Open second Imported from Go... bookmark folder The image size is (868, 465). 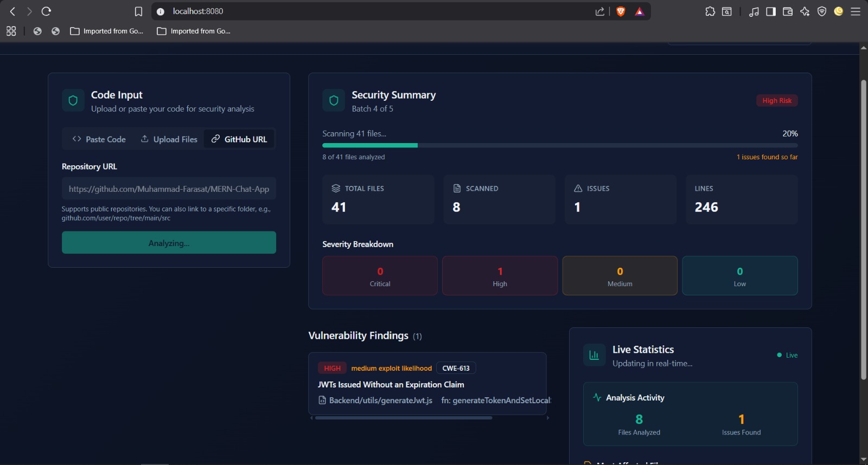pyautogui.click(x=194, y=31)
